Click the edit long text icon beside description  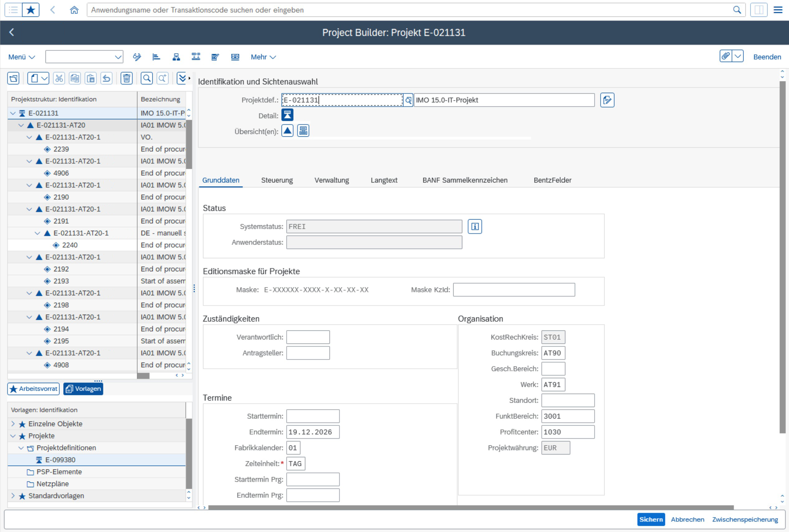click(607, 100)
